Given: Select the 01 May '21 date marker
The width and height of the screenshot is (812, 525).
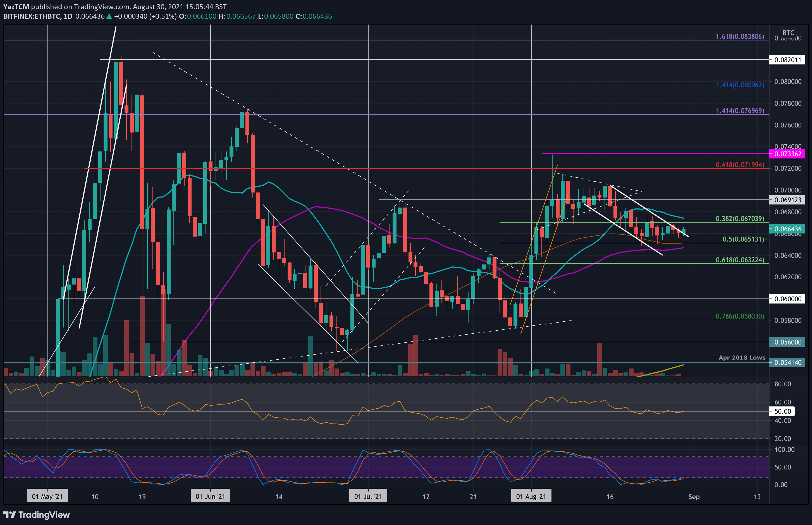Looking at the screenshot, I should pyautogui.click(x=47, y=496).
